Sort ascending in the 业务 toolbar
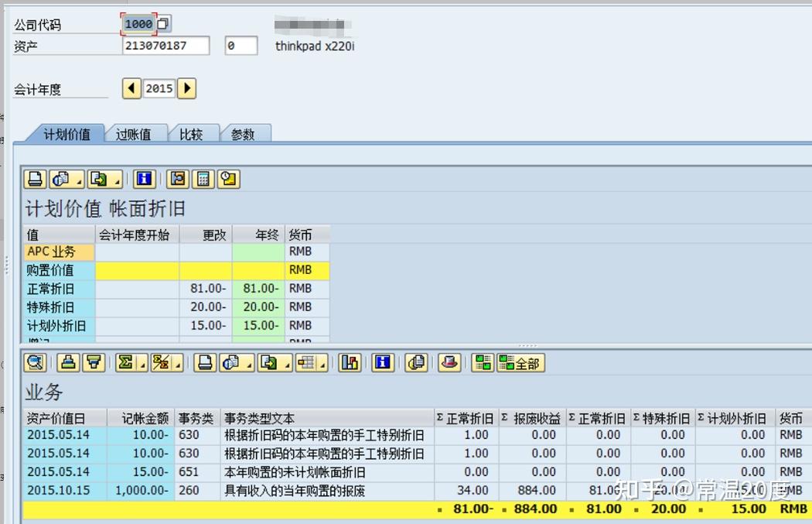The image size is (812, 524). (68, 363)
